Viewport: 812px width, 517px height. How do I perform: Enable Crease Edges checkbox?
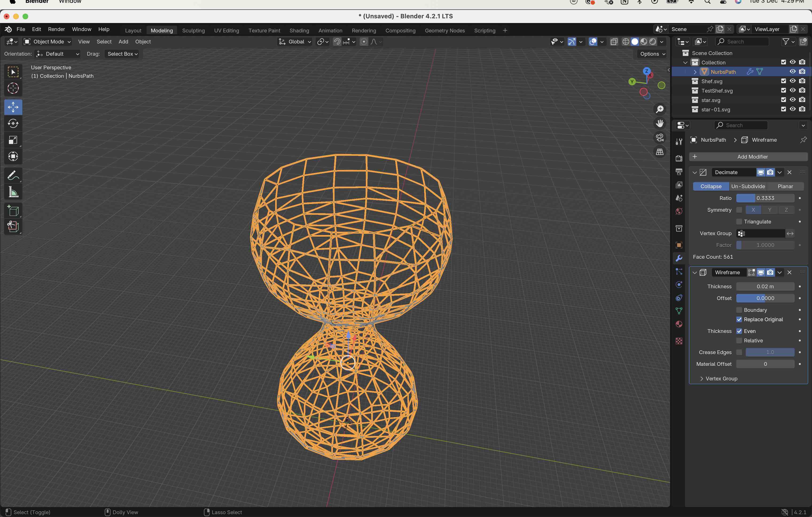(x=739, y=352)
